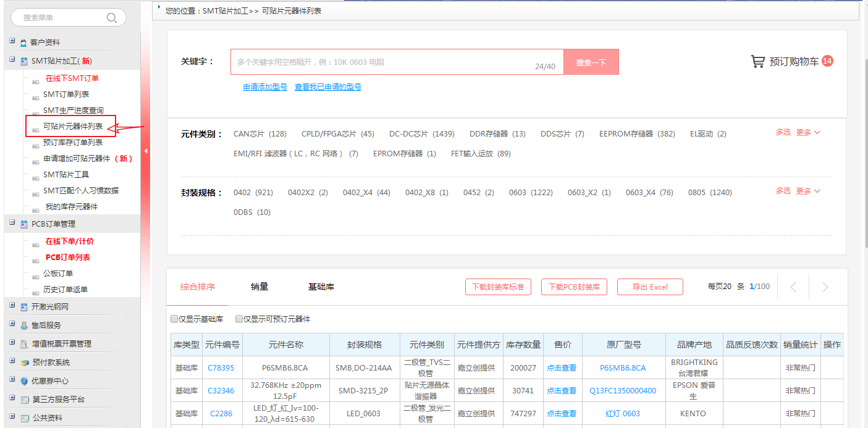Collapse sidebar using red divider arrow
The image size is (868, 428).
point(146,151)
